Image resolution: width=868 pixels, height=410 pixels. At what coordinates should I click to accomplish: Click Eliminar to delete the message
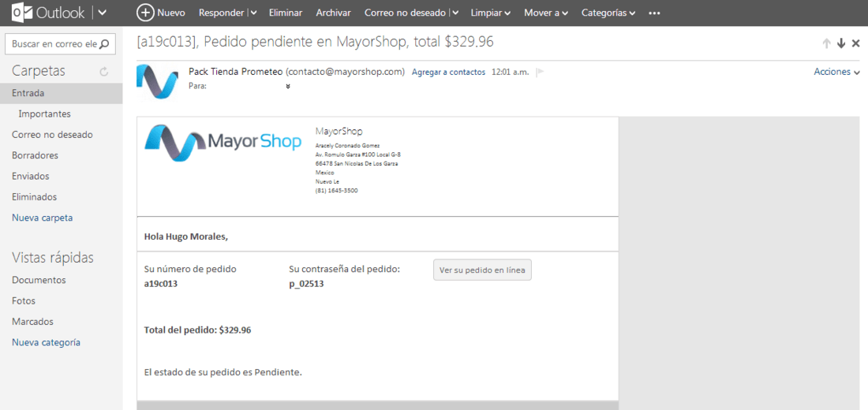point(285,13)
